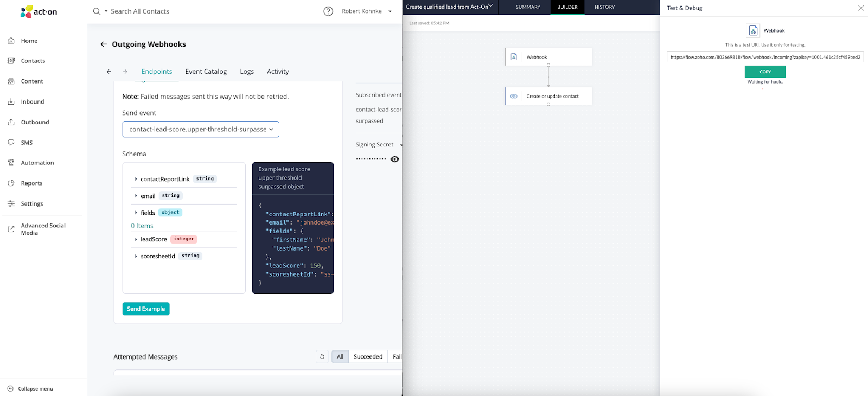Click the 'Subscribed event' label
The height and width of the screenshot is (396, 868).
(379, 95)
